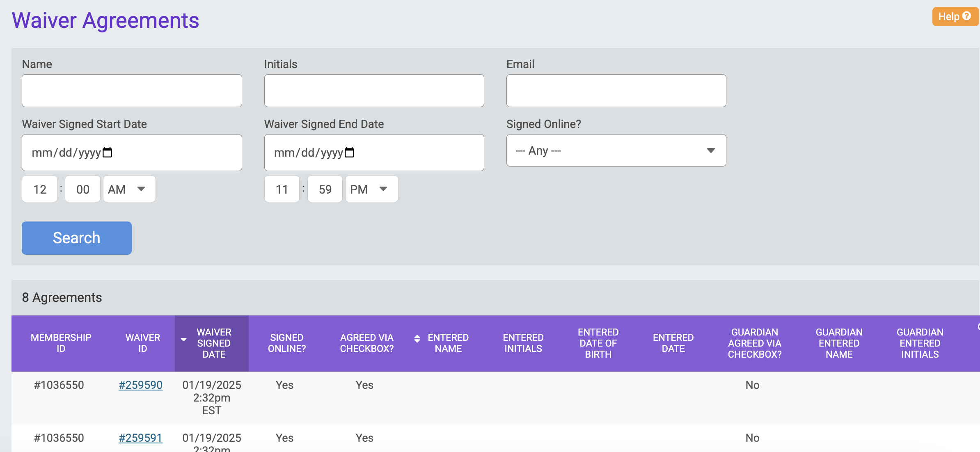Click the end time minutes field 59
The width and height of the screenshot is (980, 452).
(x=325, y=189)
